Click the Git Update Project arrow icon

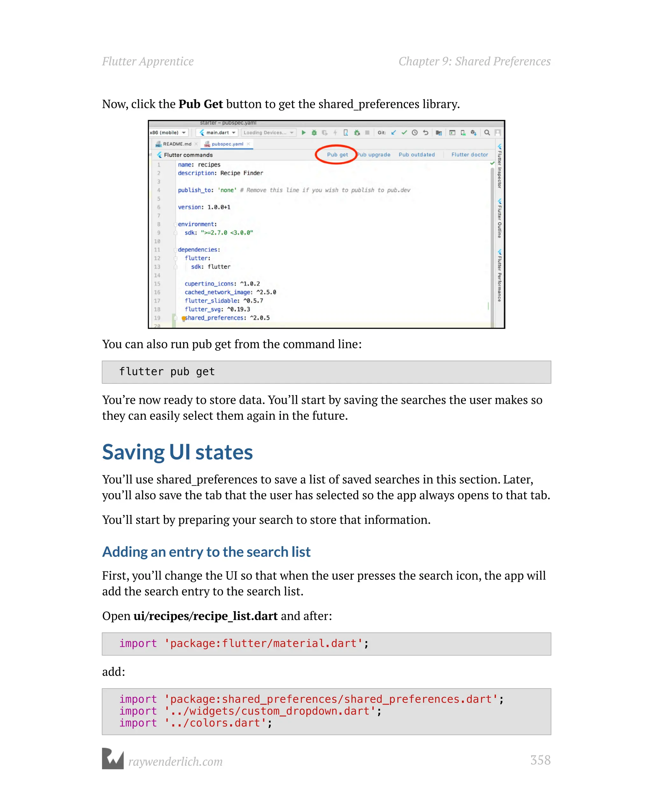(x=393, y=133)
